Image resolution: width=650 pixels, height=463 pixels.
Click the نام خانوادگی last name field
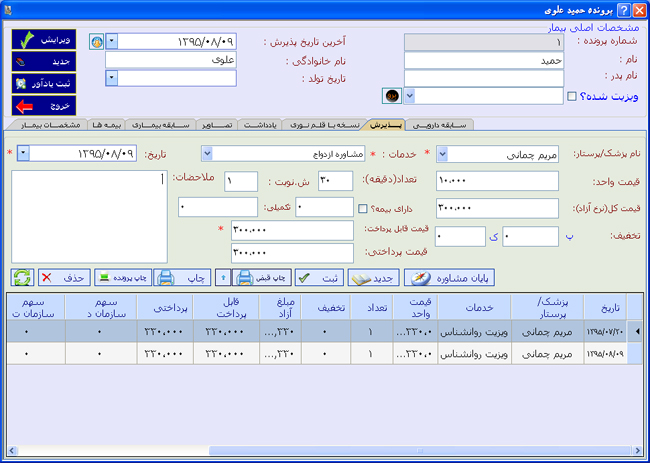pos(171,60)
